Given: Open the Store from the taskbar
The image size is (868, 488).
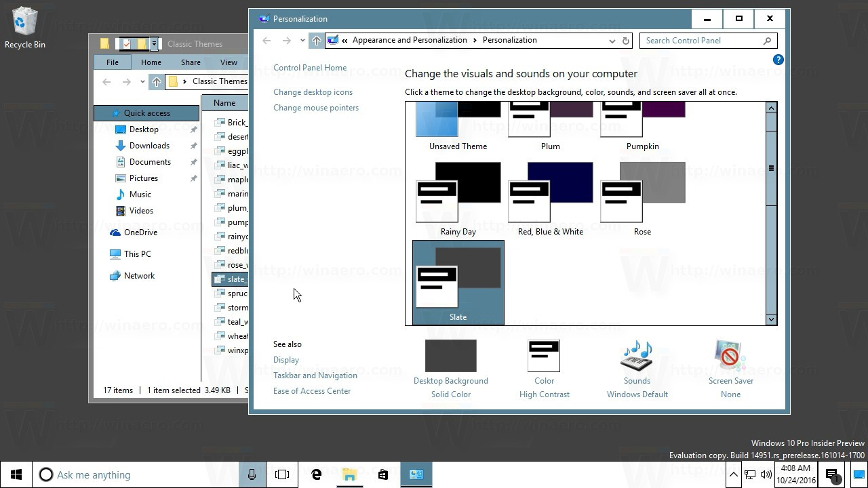Looking at the screenshot, I should pos(383,474).
